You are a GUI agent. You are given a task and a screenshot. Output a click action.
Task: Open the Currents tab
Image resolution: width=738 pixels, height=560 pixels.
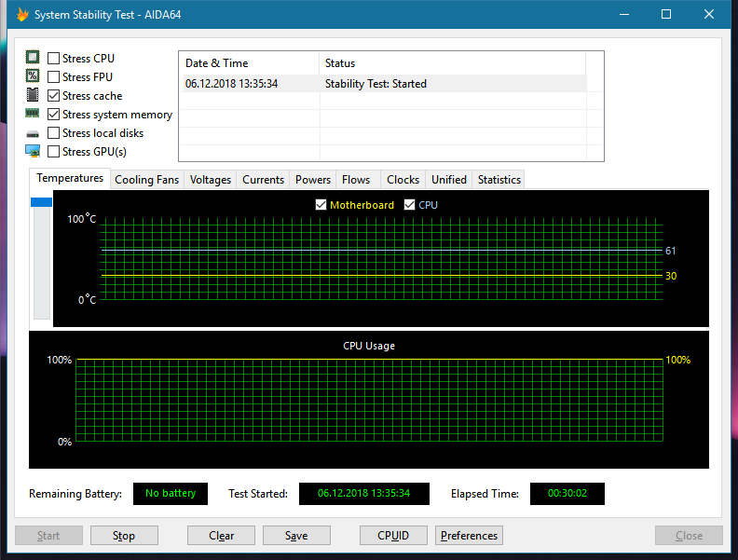coord(263,180)
